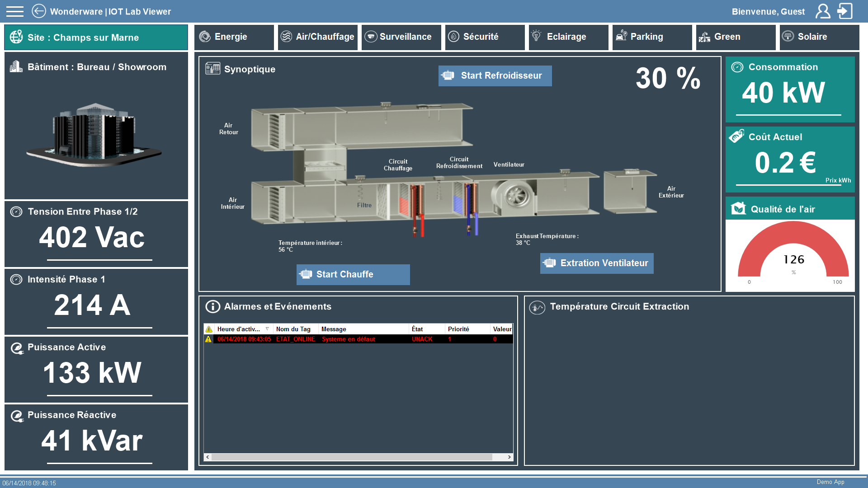
Task: Select Site : Champs sur Marne header
Action: point(96,37)
